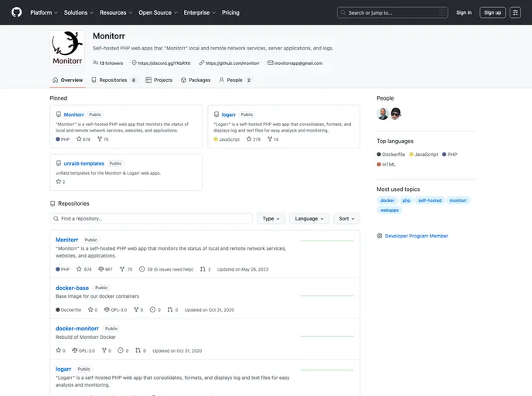Image resolution: width=532 pixels, height=396 pixels.
Task: View 70 forks in Monitorr list row
Action: pyautogui.click(x=126, y=269)
